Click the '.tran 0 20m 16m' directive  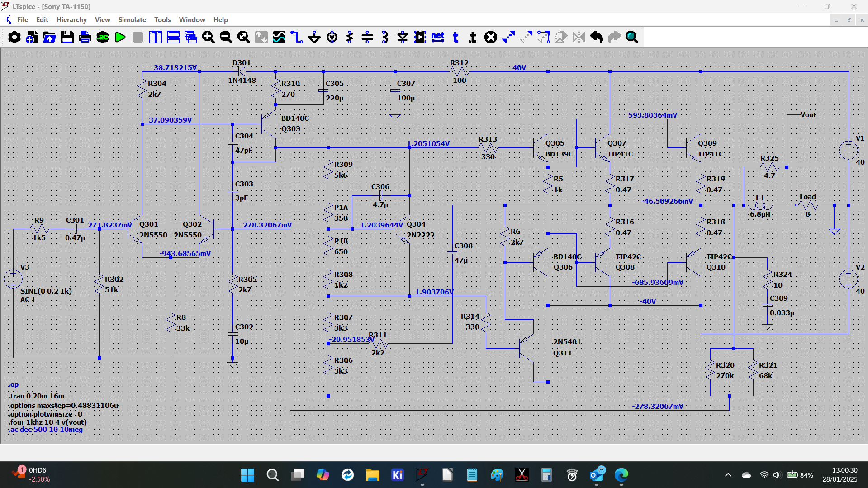(36, 396)
